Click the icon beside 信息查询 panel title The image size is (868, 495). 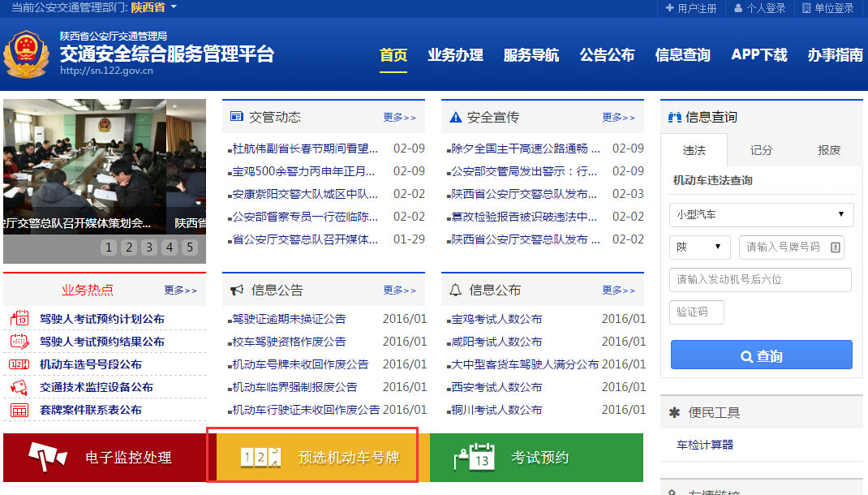673,116
